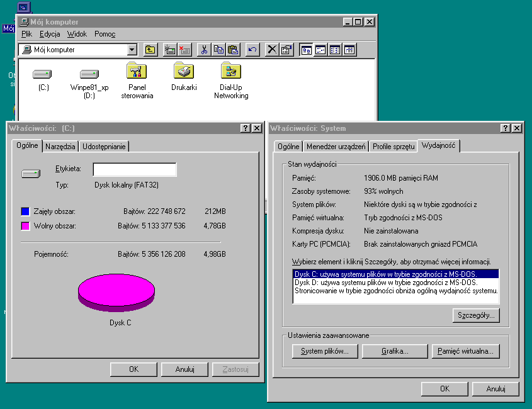Click the Dysk C pie chart
This screenshot has width=532, height=409.
[116, 293]
